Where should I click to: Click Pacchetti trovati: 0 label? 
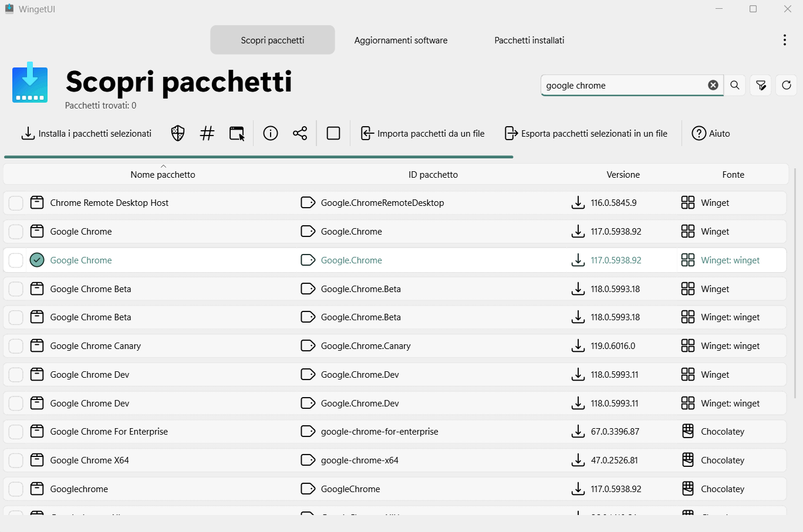point(101,106)
